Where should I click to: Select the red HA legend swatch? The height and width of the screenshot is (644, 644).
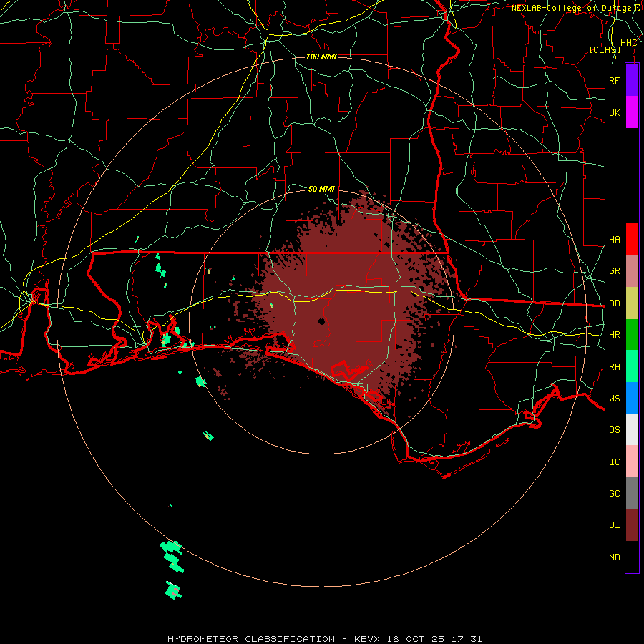[632, 239]
